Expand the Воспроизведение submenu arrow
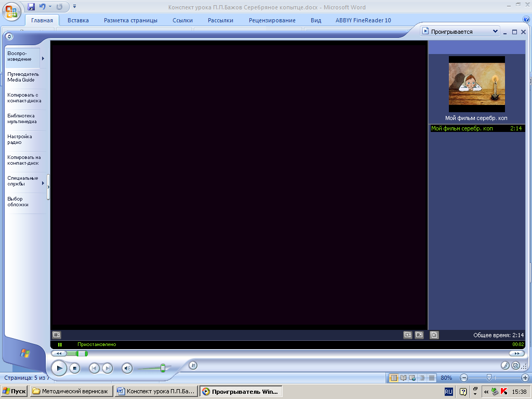This screenshot has height=399, width=532. (x=43, y=58)
